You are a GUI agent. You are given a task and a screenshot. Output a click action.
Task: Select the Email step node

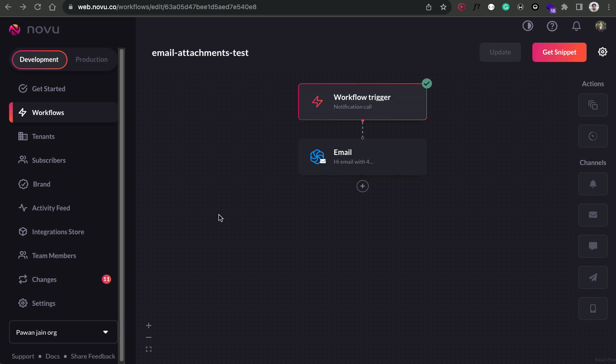[363, 157]
